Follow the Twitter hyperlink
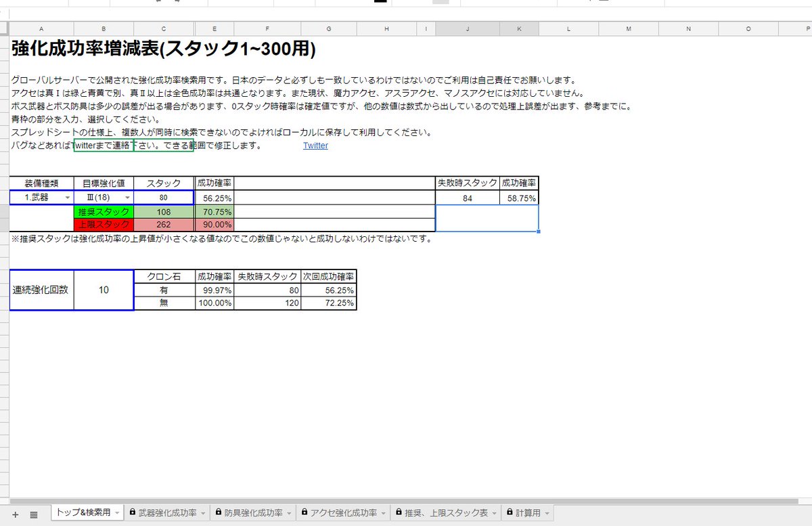Screen dimensions: 812x526 pos(315,146)
